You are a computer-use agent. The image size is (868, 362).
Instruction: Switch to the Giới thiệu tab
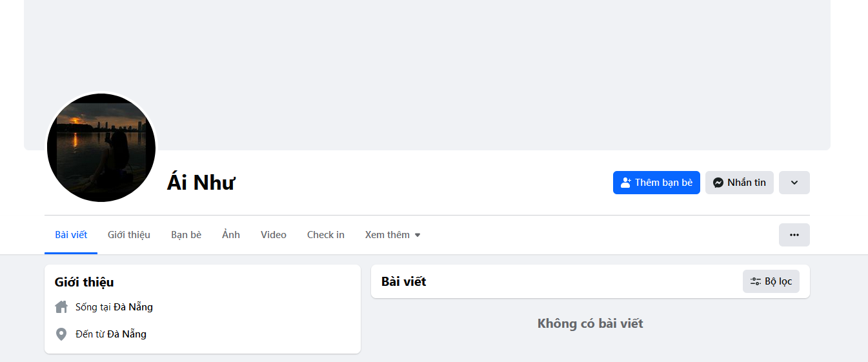click(129, 235)
